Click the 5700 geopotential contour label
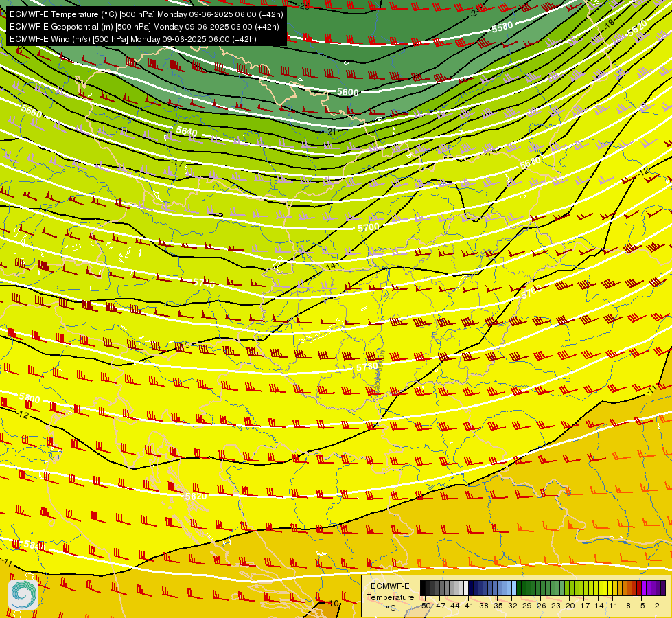This screenshot has height=618, width=672. 369,227
